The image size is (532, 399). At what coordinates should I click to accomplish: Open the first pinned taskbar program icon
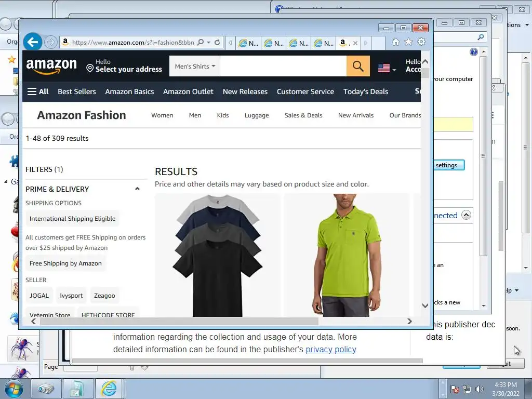click(46, 389)
